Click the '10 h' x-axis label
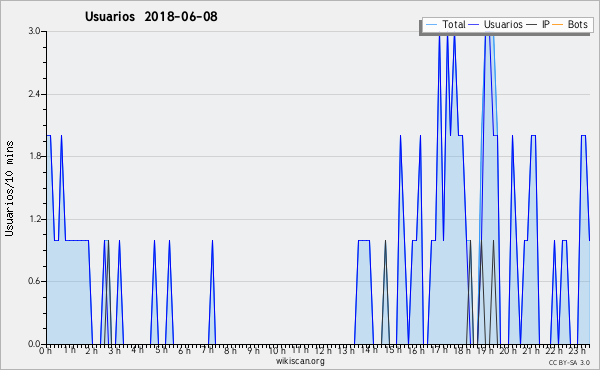 coord(277,351)
